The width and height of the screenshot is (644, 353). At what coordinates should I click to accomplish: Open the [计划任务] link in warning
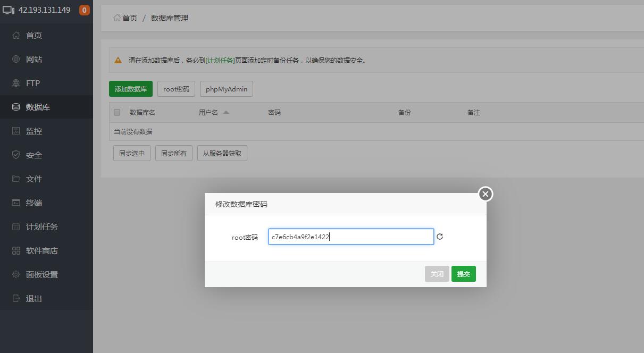(220, 60)
